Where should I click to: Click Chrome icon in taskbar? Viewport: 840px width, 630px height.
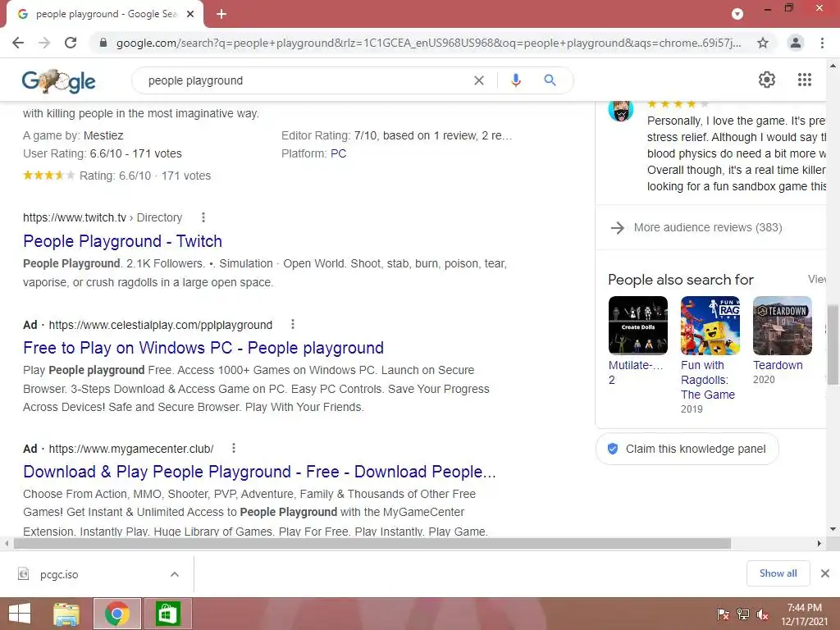pyautogui.click(x=117, y=614)
